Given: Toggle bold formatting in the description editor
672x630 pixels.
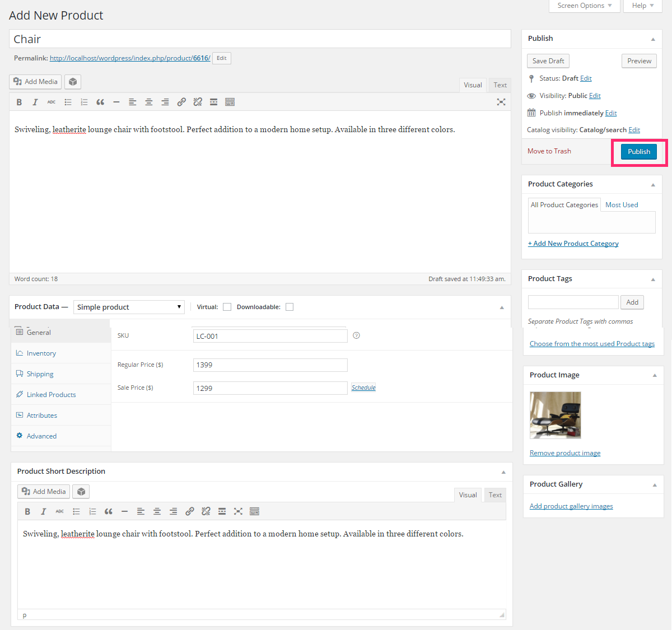Looking at the screenshot, I should pyautogui.click(x=19, y=101).
